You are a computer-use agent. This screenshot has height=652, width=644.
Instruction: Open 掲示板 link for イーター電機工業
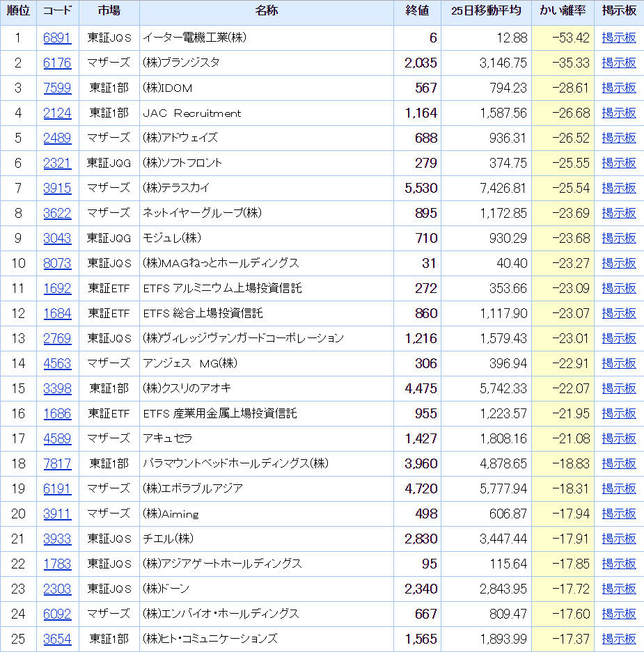point(619,38)
